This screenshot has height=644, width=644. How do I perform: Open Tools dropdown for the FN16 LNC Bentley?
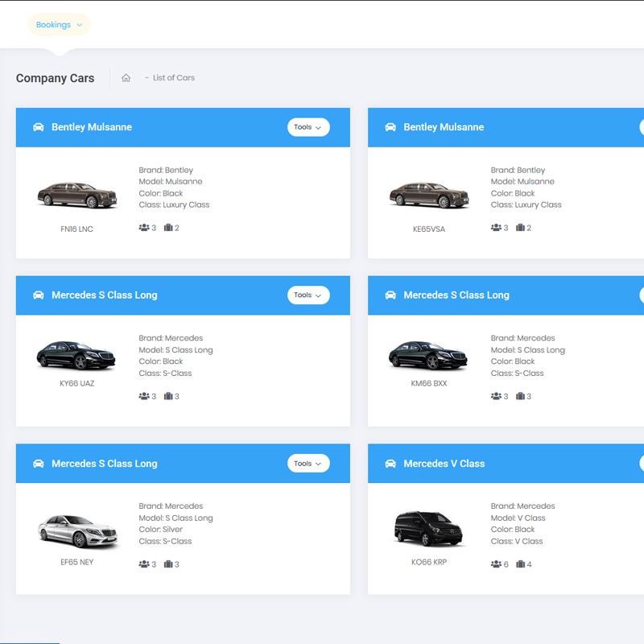click(308, 127)
